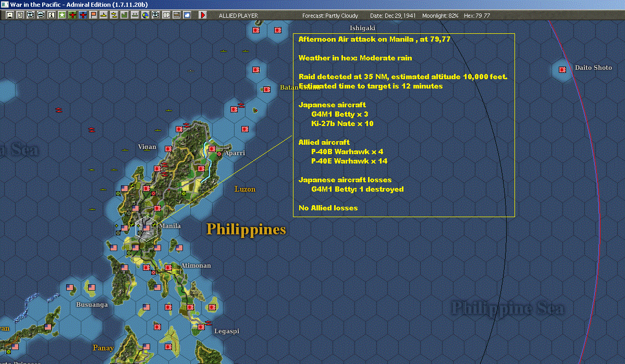Click the Forecast: Partly Cloudy text

tap(330, 16)
